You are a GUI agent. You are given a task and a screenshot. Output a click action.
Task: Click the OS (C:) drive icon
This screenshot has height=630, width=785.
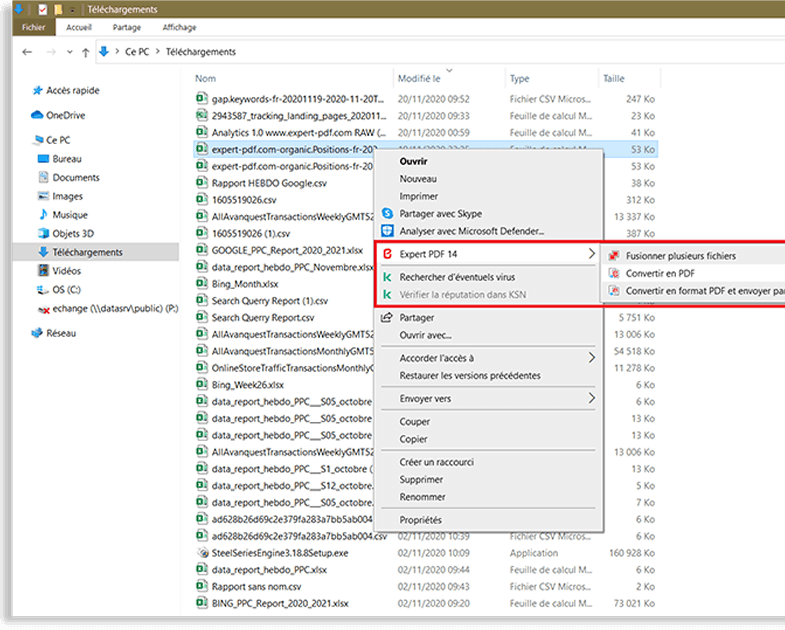click(43, 289)
